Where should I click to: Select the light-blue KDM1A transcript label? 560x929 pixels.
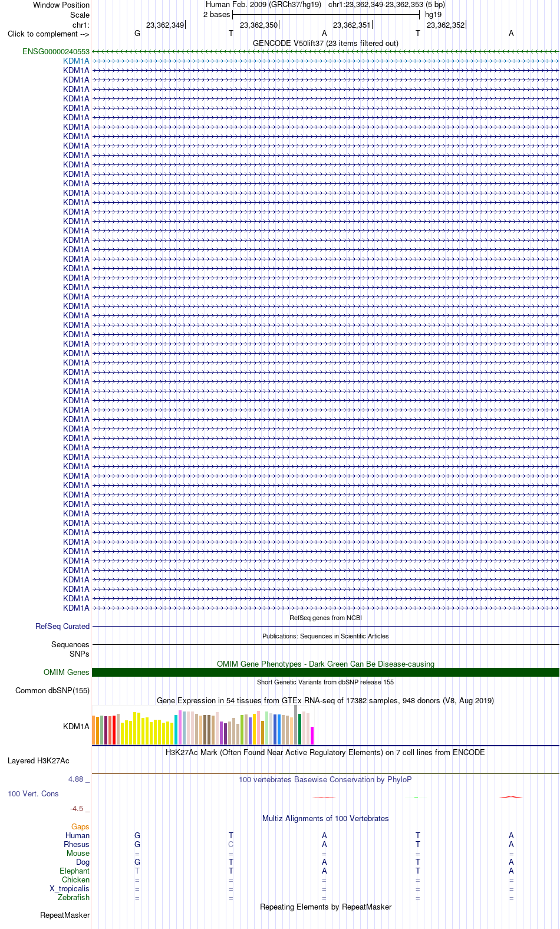[77, 61]
